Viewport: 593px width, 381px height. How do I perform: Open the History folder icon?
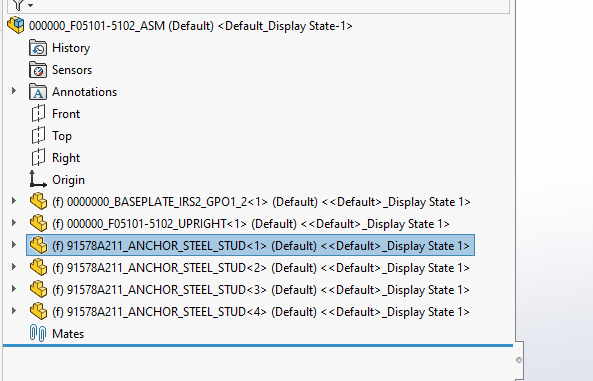pos(38,48)
